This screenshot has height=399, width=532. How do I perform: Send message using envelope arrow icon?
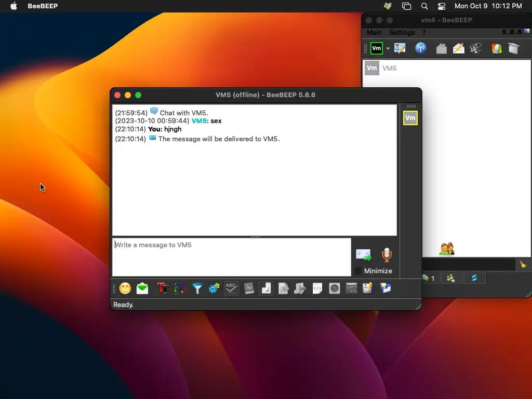pos(363,255)
